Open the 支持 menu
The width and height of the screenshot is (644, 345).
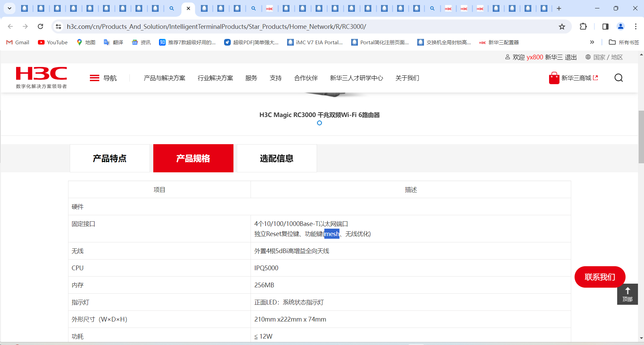tap(276, 78)
